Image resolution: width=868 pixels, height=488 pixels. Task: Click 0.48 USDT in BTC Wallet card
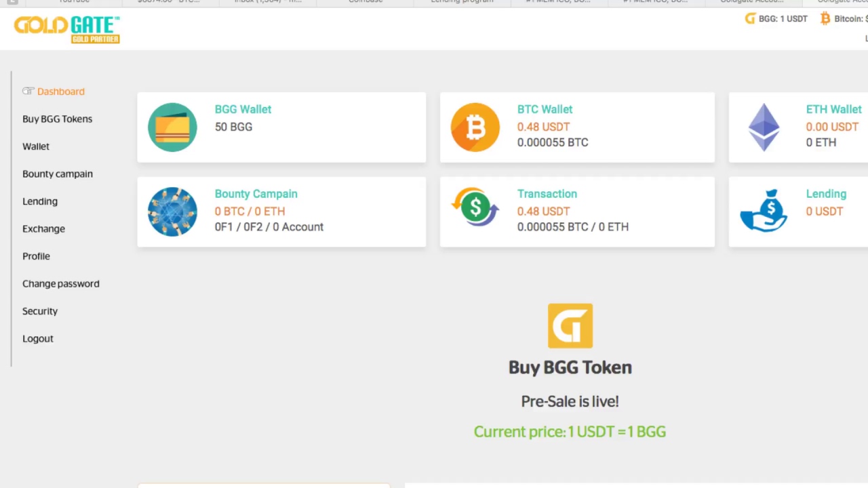543,127
